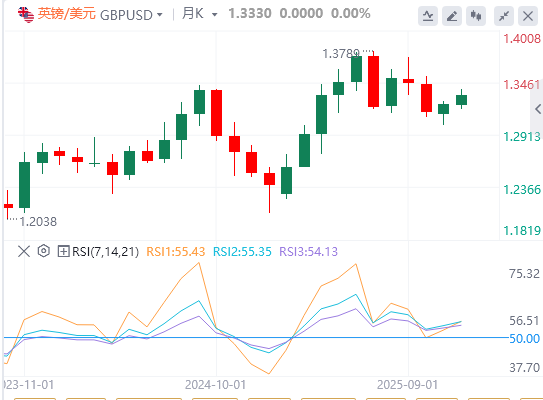Toggle the RSI1 orange line label

coord(176,252)
